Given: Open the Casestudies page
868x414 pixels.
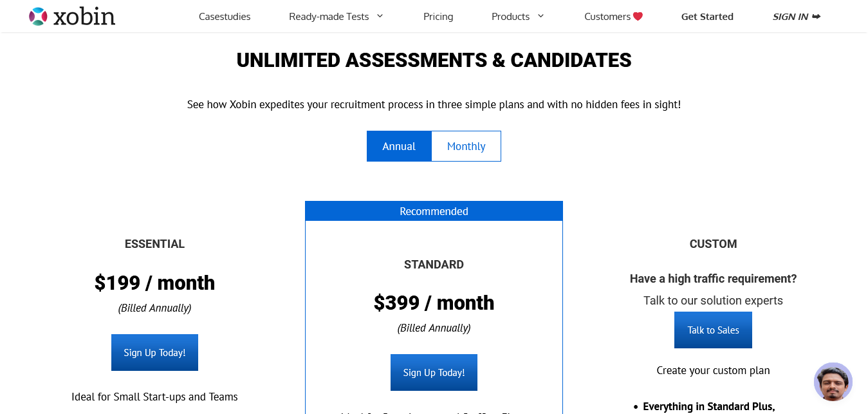Looking at the screenshot, I should (x=225, y=17).
